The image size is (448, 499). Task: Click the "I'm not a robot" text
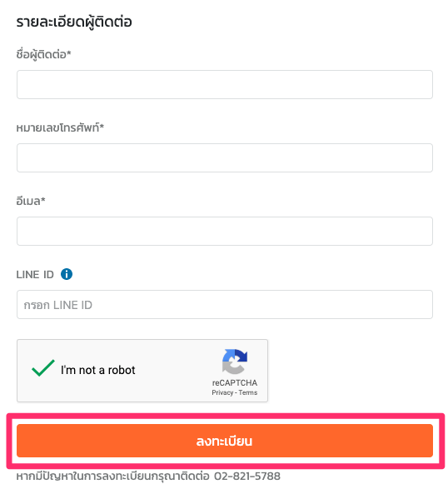(x=98, y=370)
